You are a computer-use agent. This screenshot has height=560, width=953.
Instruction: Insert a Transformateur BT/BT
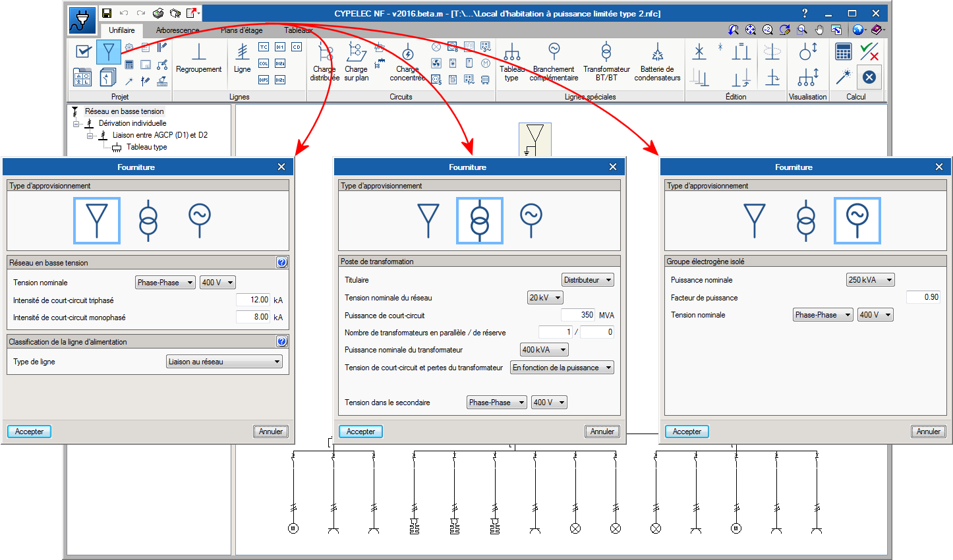click(606, 61)
